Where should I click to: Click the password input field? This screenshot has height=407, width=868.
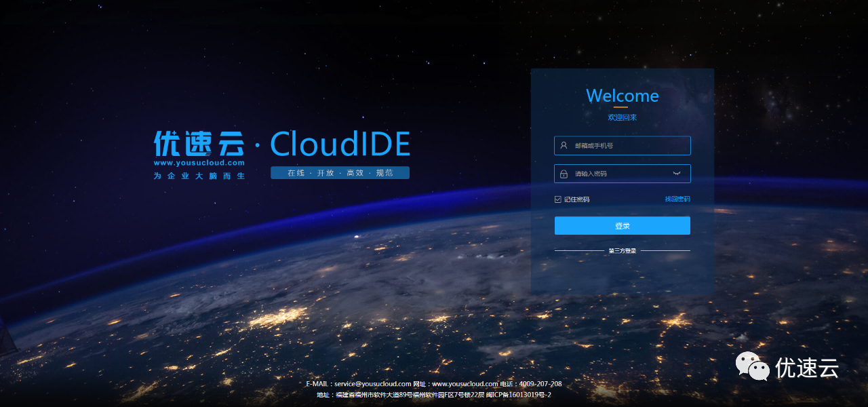pyautogui.click(x=623, y=174)
